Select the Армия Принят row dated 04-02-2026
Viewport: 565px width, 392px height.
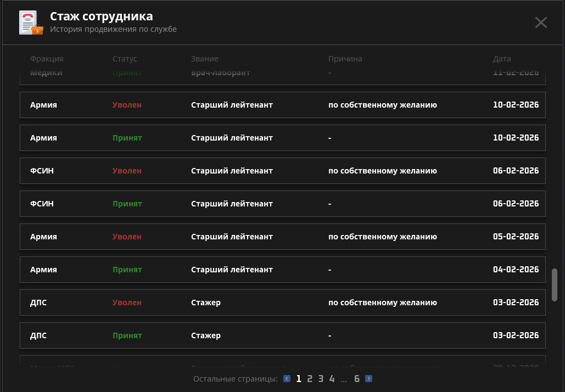tap(282, 270)
